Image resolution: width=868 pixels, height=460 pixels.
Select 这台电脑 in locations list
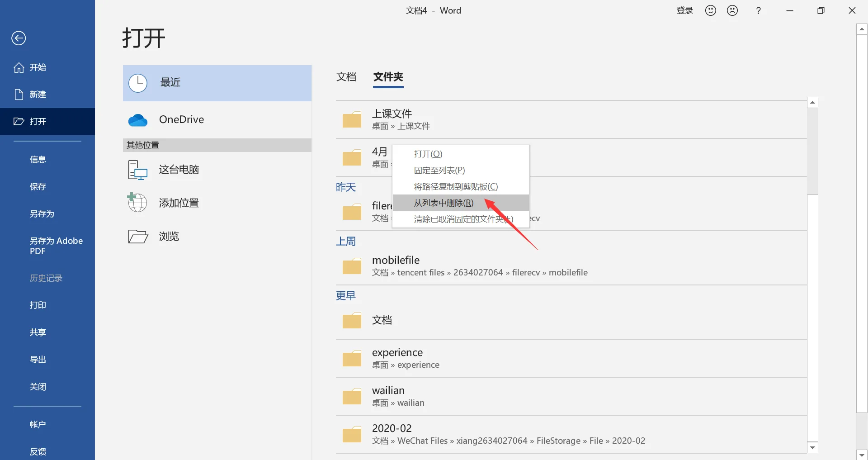click(217, 170)
